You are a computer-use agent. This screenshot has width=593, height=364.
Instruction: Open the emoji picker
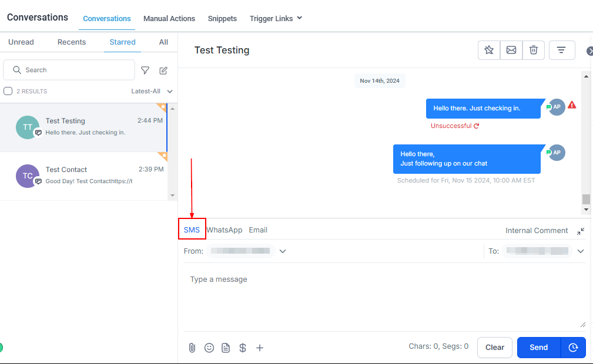pyautogui.click(x=209, y=348)
